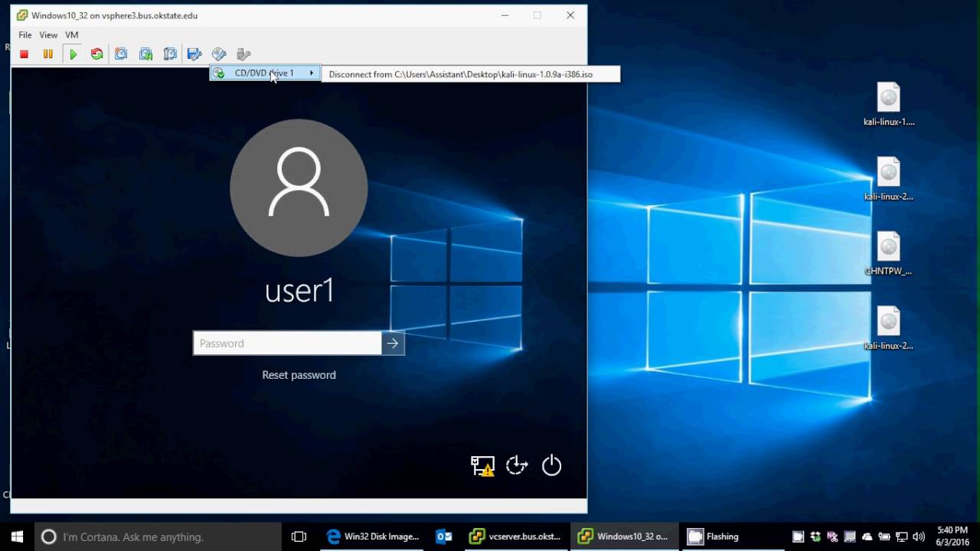Select the kali-linux-1.... desktop ISO icon
This screenshot has height=551, width=980.
[x=889, y=104]
